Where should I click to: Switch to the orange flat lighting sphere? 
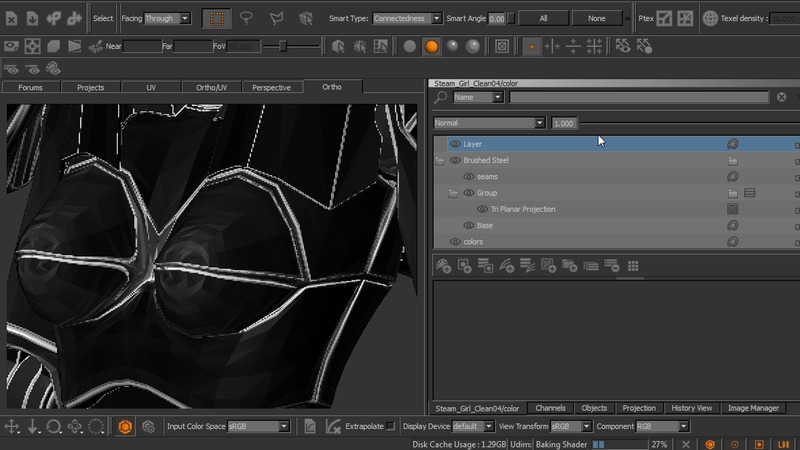(x=431, y=46)
